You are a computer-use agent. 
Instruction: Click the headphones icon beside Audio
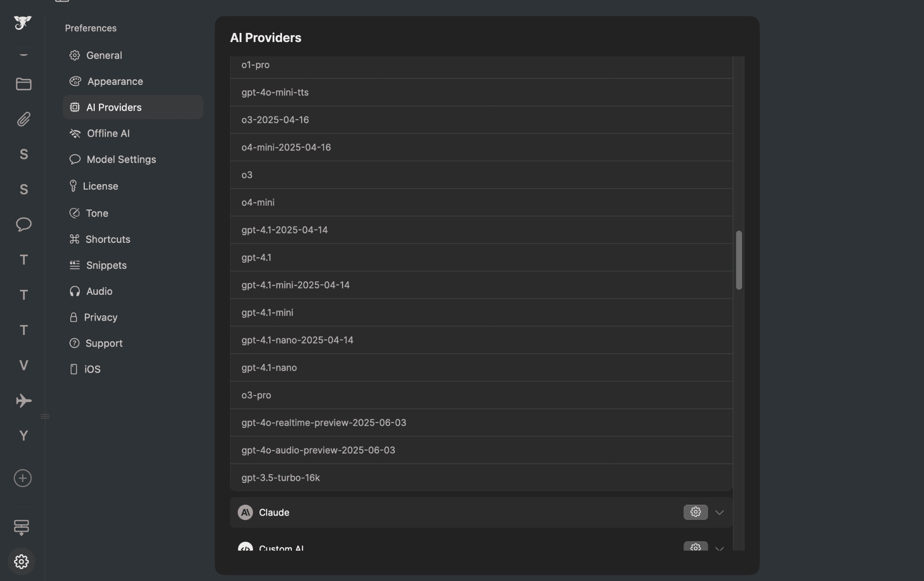click(75, 291)
